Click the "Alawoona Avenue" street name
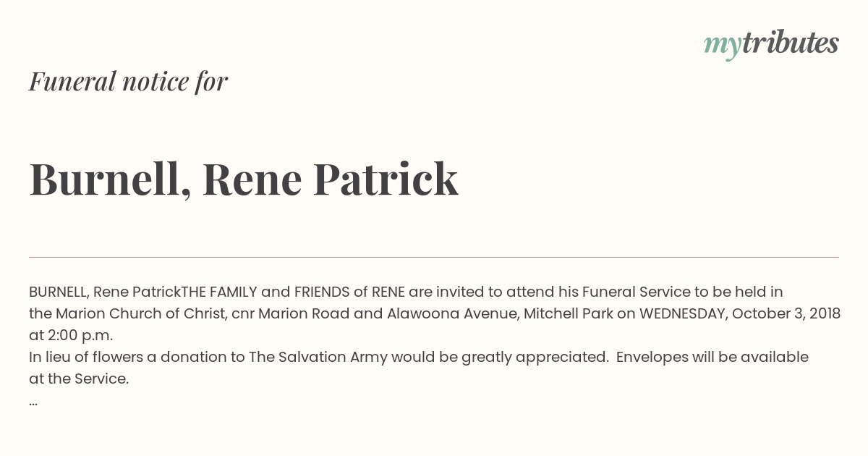This screenshot has height=456, width=868. click(x=452, y=314)
